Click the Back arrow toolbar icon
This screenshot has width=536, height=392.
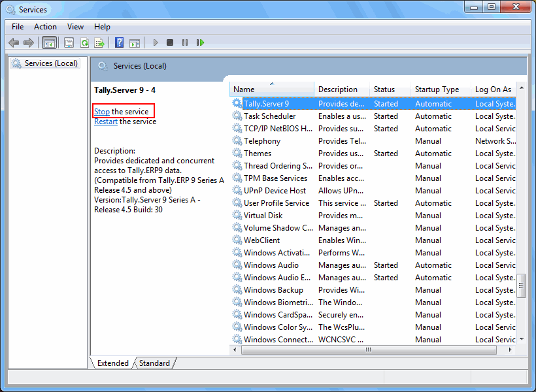14,42
